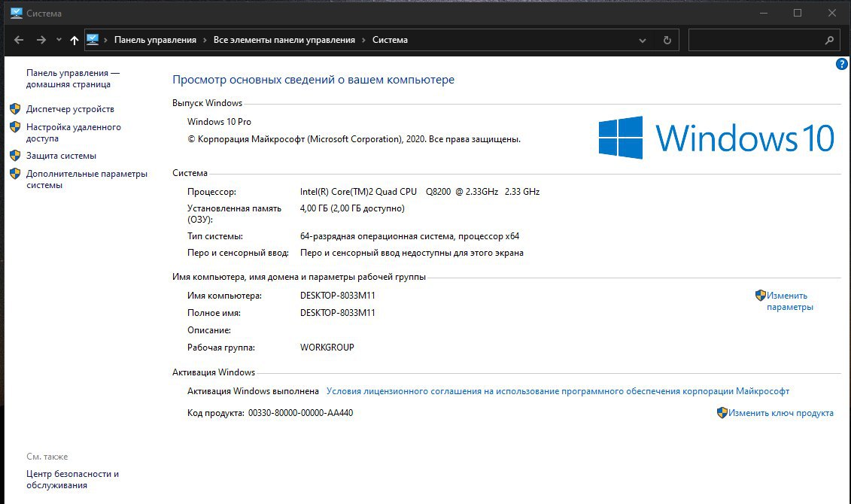The image size is (851, 504).
Task: Click the page heading Просмотр основных сведений
Action: pyautogui.click(x=313, y=80)
